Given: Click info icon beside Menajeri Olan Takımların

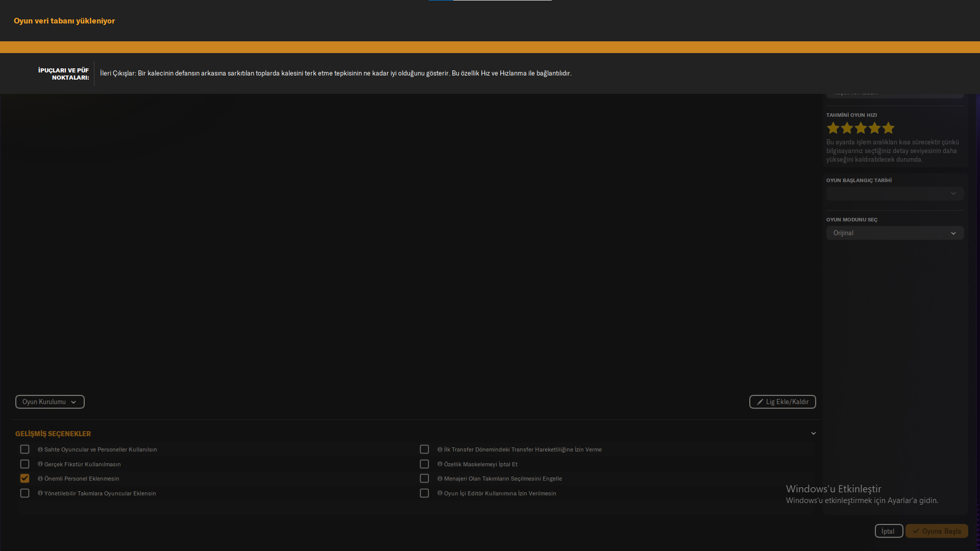Looking at the screenshot, I should 440,479.
